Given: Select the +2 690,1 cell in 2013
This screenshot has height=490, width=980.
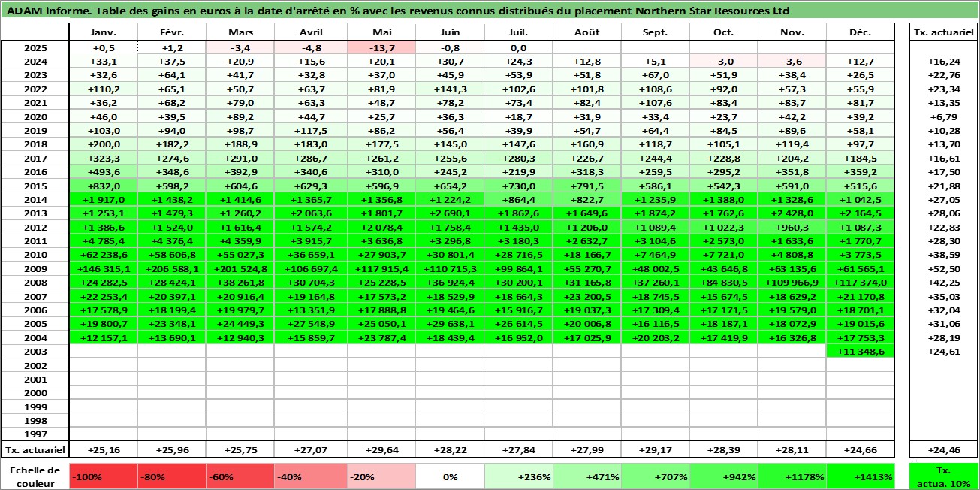Looking at the screenshot, I should coord(450,213).
